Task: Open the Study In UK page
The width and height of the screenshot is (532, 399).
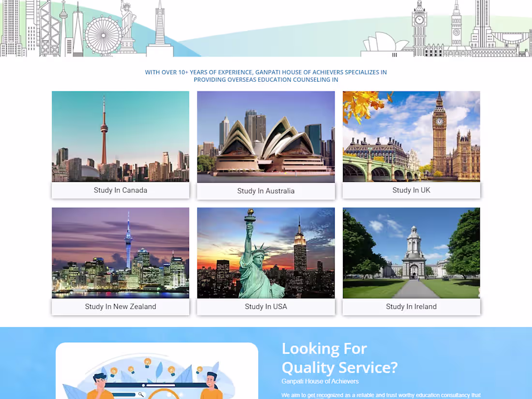Action: [x=411, y=190]
